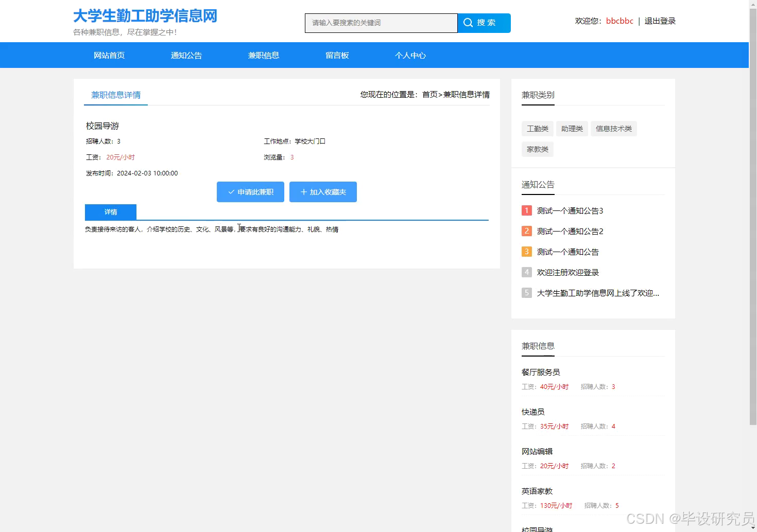Click the work location 学校大门口
The image size is (757, 532).
[x=310, y=141]
